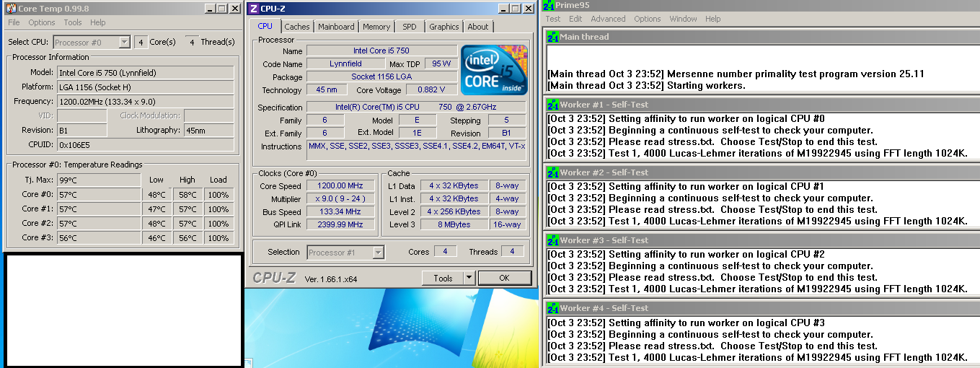Open Core Temp Tools menu
This screenshot has width=980, height=368.
coord(73,22)
